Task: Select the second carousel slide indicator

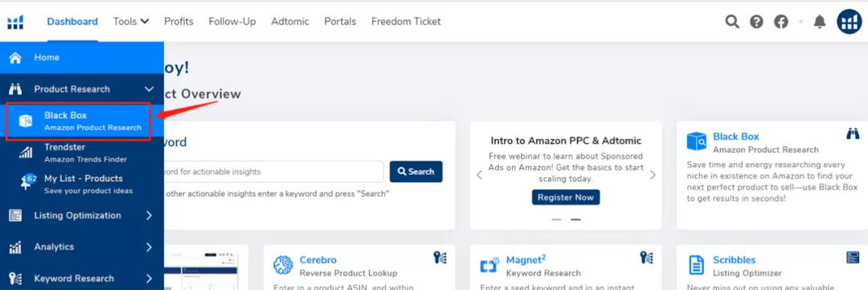Action: [x=575, y=219]
